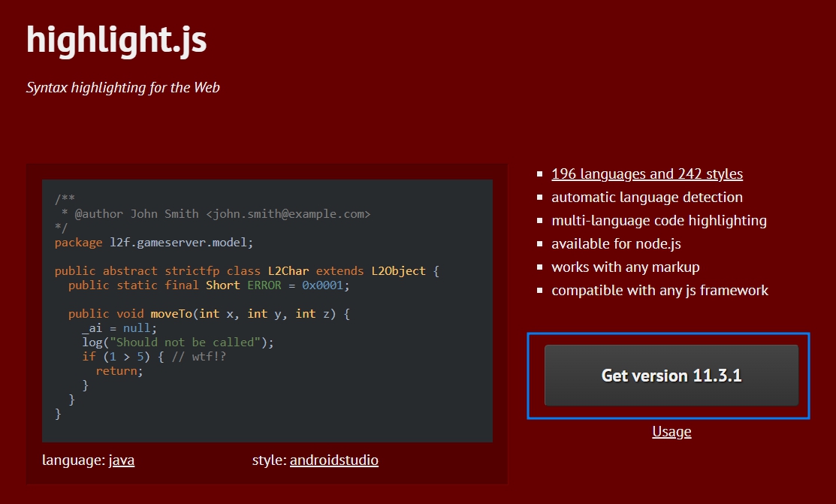The width and height of the screenshot is (836, 504).
Task: Click the compatible with any js framework item
Action: click(659, 291)
